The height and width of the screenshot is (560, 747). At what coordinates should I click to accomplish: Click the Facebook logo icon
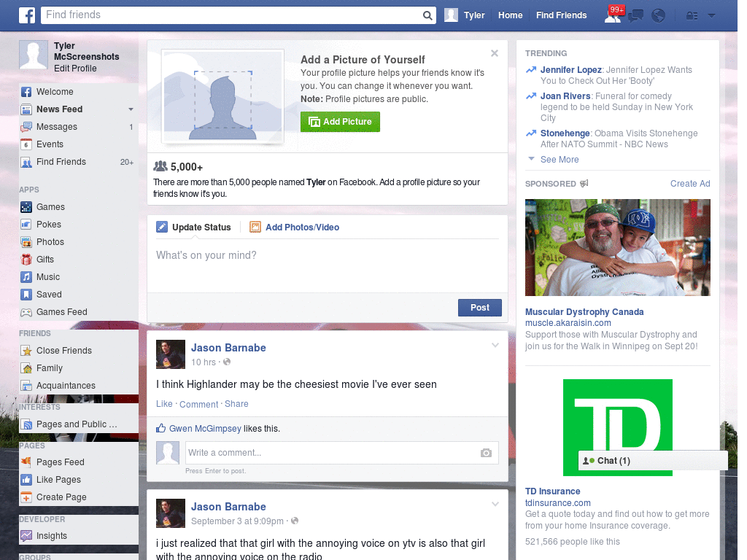click(27, 15)
